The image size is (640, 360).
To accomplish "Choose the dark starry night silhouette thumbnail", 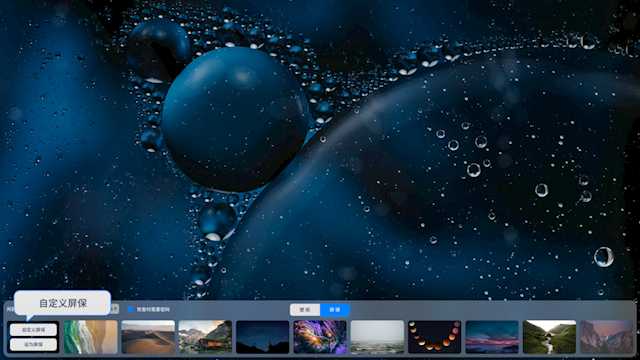I will [x=262, y=337].
